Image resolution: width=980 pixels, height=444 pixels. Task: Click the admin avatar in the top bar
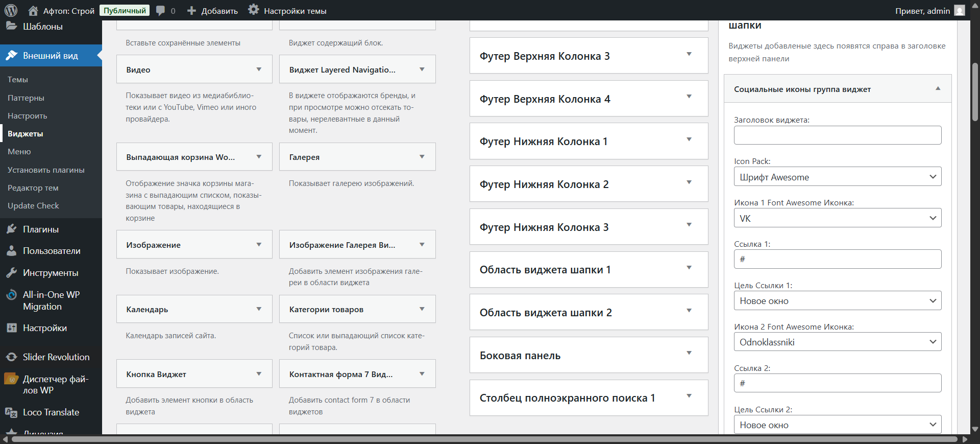[x=960, y=11]
